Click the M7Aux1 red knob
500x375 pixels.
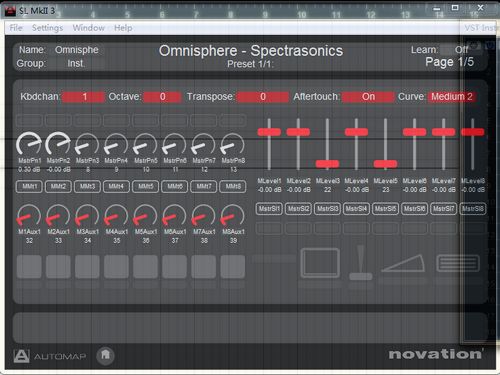point(203,216)
